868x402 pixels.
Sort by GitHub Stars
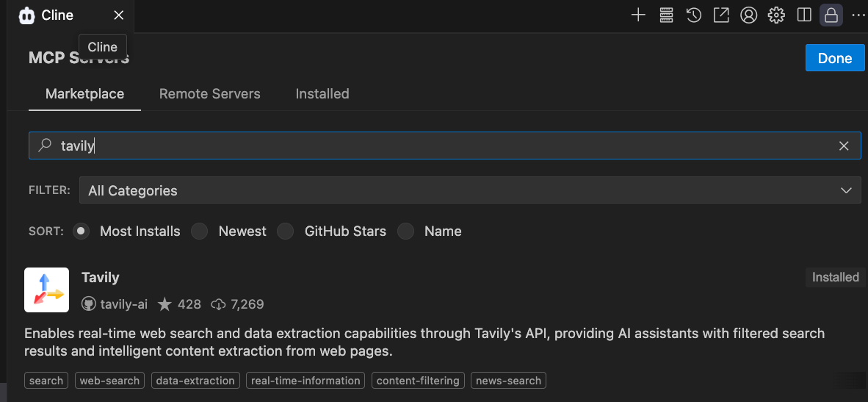point(285,231)
